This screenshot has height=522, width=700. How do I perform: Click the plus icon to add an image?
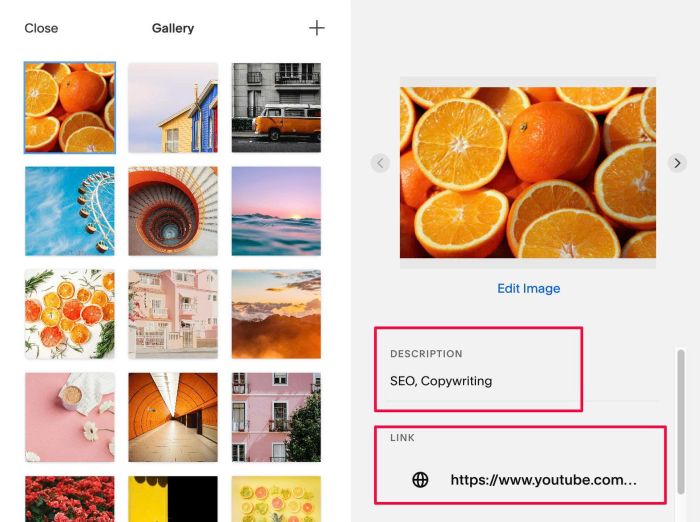click(317, 28)
